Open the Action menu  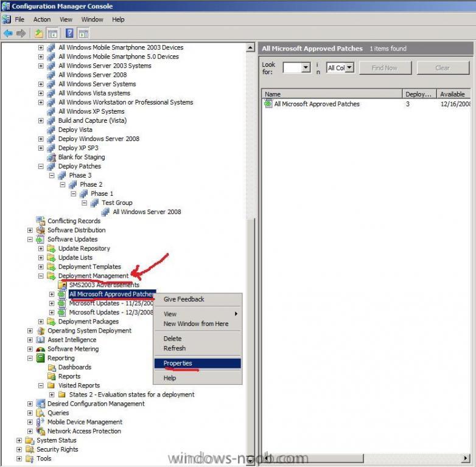coord(42,19)
